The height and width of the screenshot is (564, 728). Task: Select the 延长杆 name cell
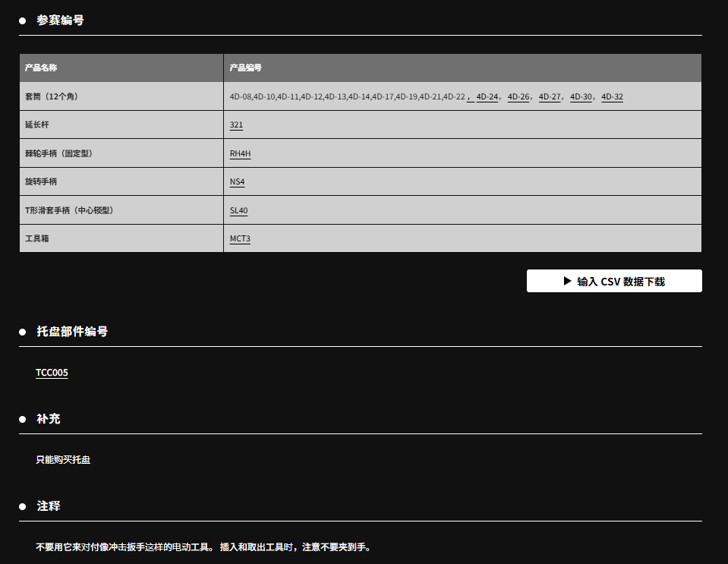tap(37, 125)
